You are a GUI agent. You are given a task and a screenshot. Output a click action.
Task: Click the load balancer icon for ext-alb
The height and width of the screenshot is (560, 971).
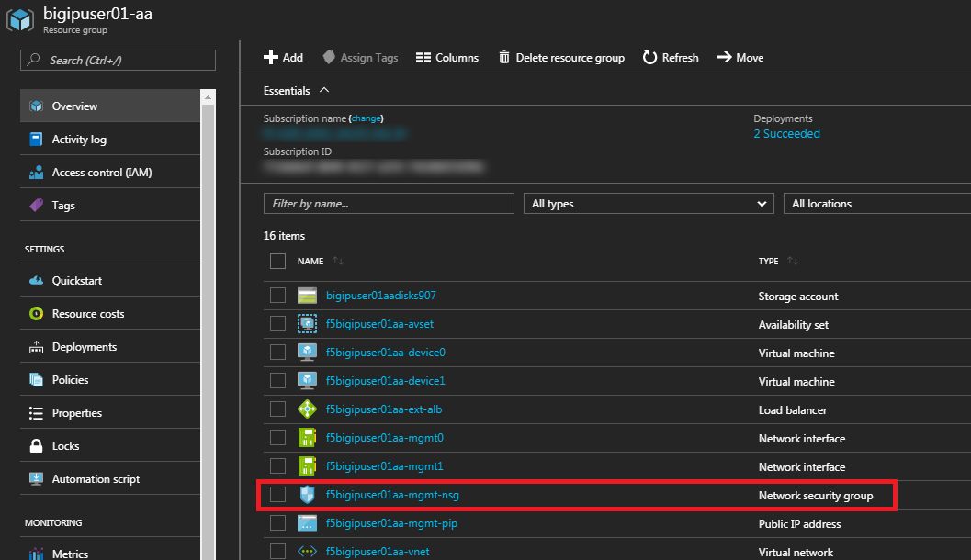point(307,409)
